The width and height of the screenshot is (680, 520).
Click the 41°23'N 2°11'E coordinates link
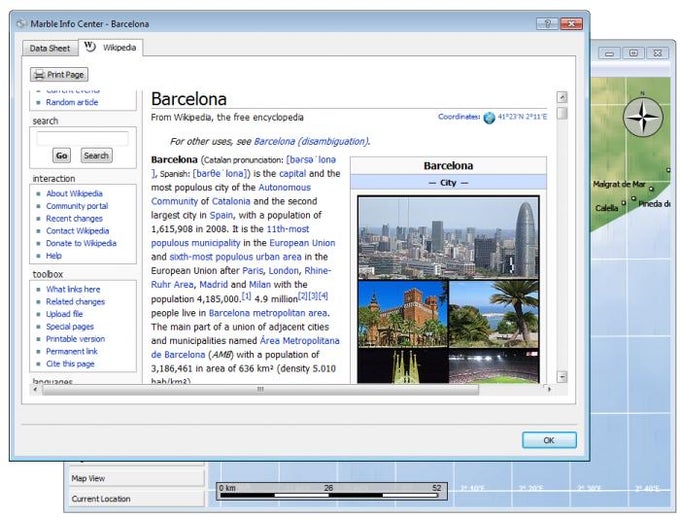point(522,117)
